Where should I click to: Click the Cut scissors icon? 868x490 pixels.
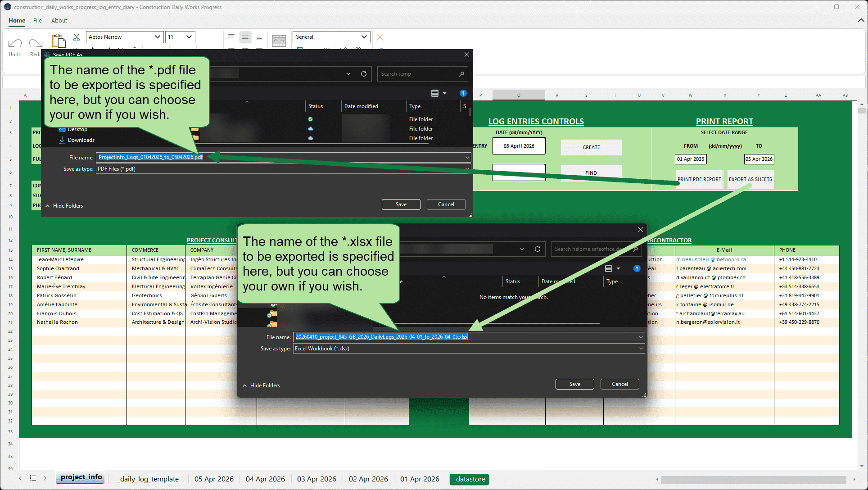[x=77, y=37]
